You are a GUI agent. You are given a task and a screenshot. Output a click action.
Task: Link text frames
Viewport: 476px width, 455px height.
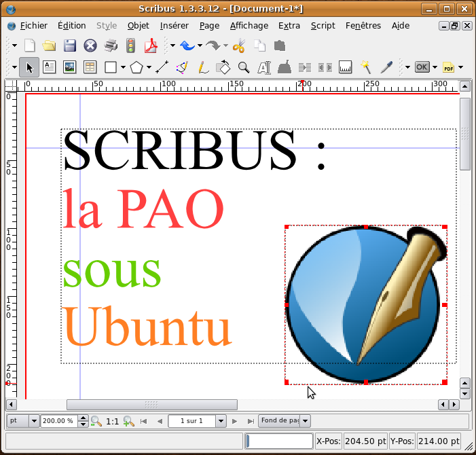click(x=305, y=67)
